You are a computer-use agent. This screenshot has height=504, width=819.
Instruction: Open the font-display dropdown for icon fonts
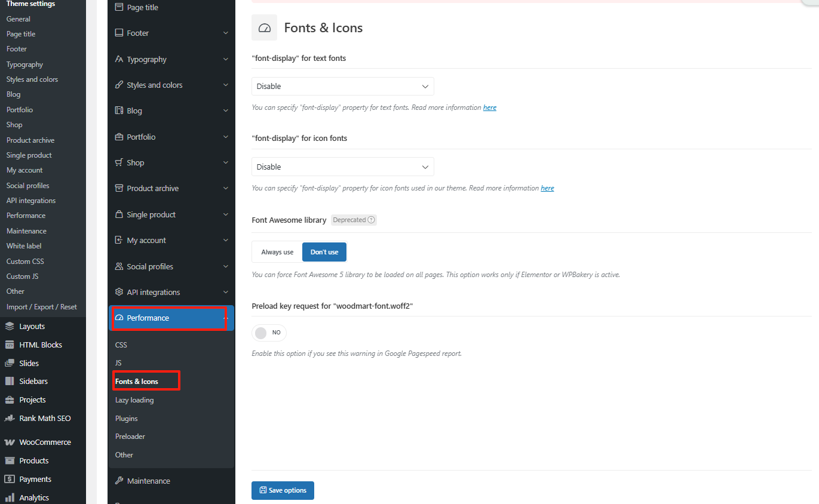point(342,167)
